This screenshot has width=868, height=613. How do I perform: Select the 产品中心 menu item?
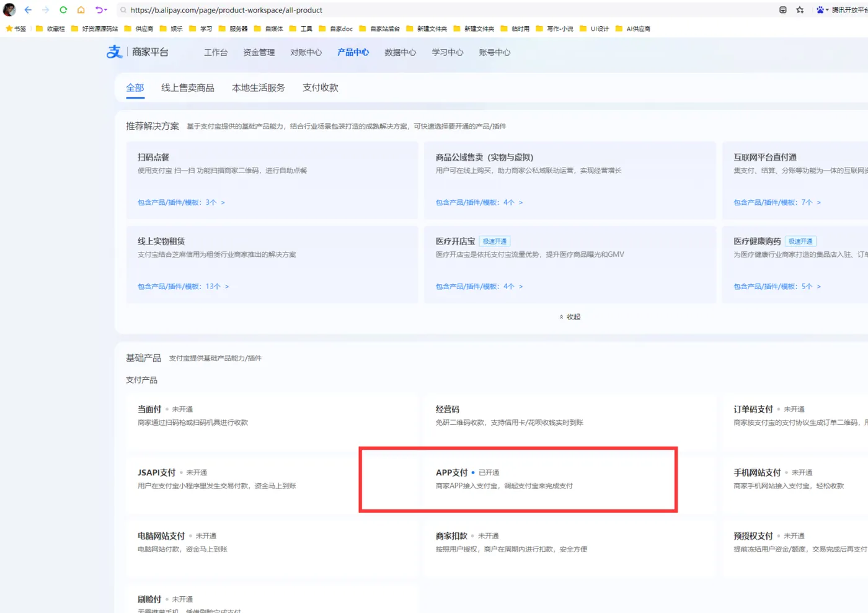click(x=353, y=52)
